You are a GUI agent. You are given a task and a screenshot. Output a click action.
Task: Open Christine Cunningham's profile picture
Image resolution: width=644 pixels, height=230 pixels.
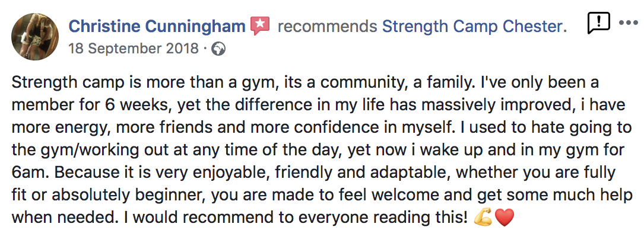35,37
